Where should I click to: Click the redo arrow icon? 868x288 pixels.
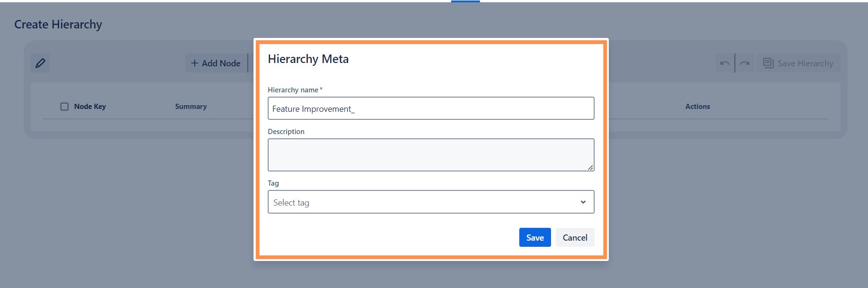[745, 63]
